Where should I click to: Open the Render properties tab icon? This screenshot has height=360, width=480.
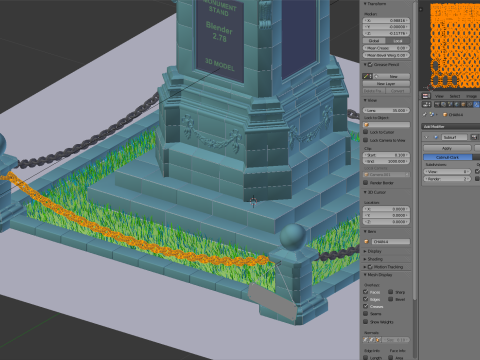click(x=437, y=104)
